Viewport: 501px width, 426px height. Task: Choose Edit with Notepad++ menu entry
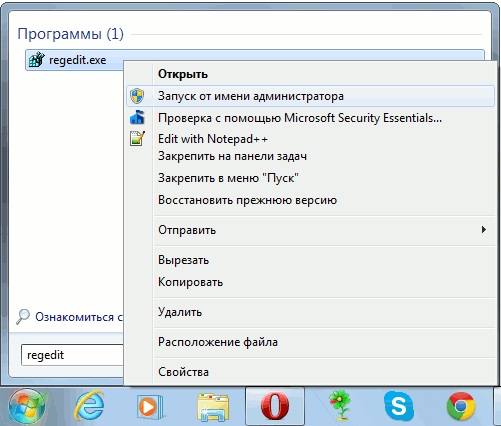310,139
